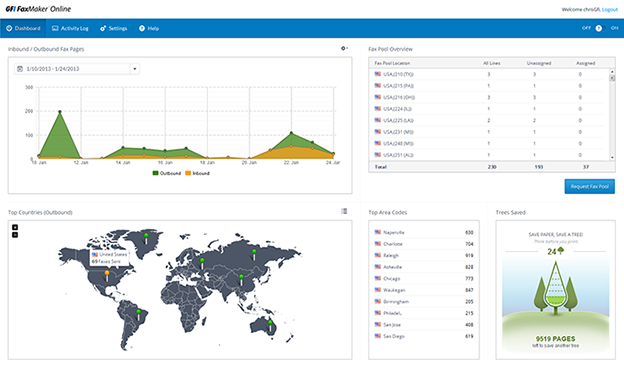Select the USA,(225) (LA) row
The width and height of the screenshot is (624, 368).
[489, 120]
